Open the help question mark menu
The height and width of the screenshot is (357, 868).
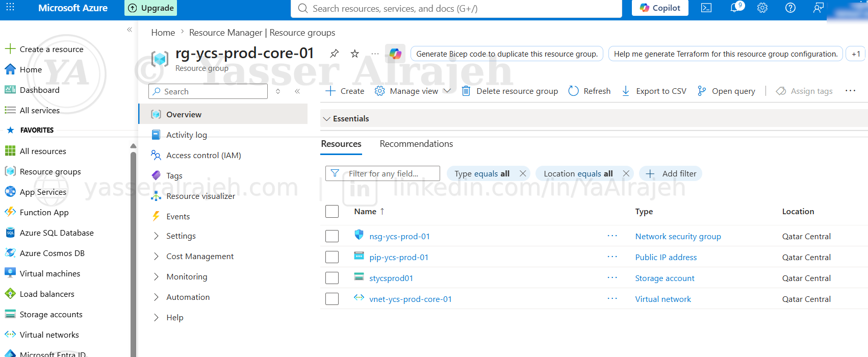click(x=790, y=8)
